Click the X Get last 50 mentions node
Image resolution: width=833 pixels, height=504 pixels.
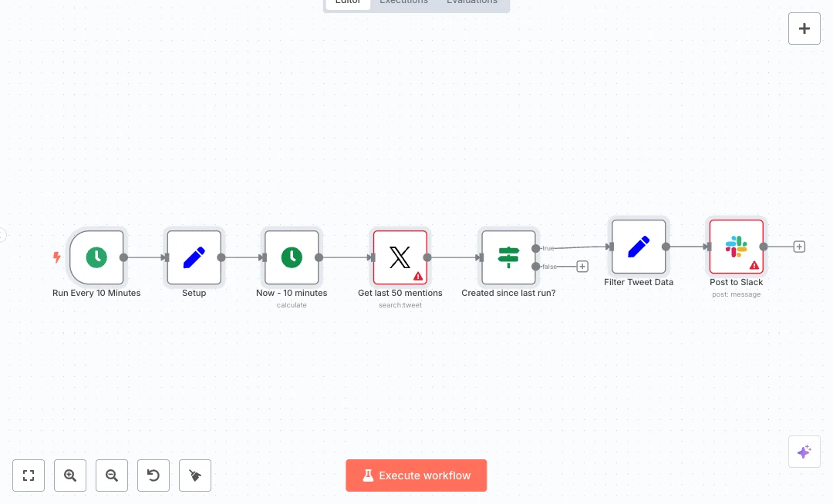point(400,257)
